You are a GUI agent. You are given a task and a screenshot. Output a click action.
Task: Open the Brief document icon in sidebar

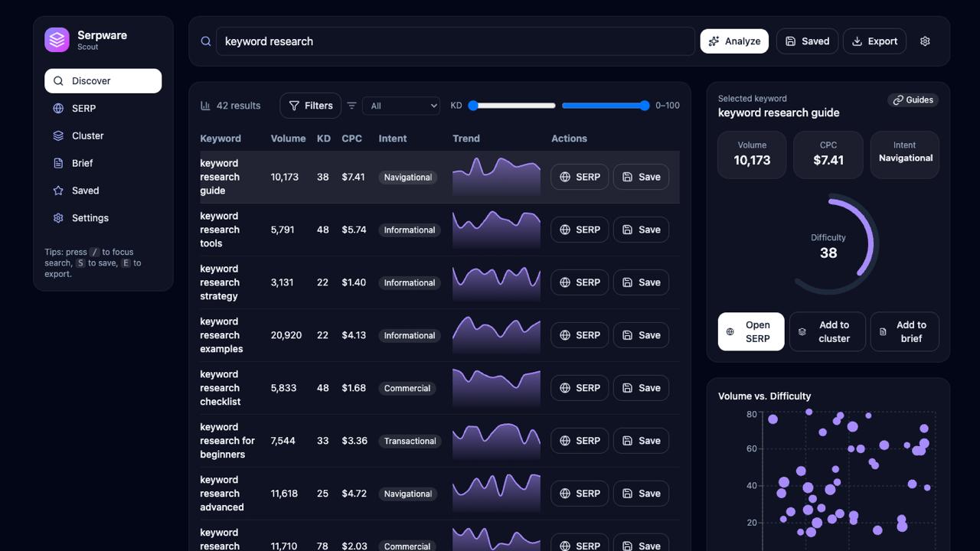click(x=58, y=163)
